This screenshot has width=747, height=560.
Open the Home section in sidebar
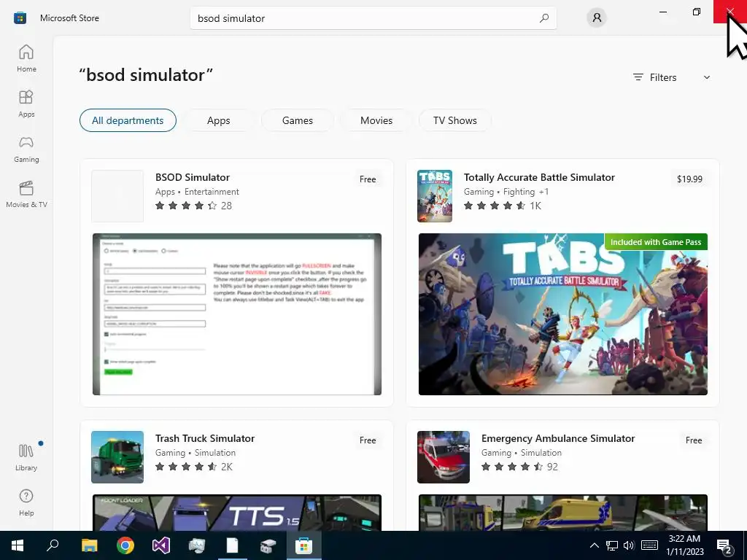pos(26,58)
